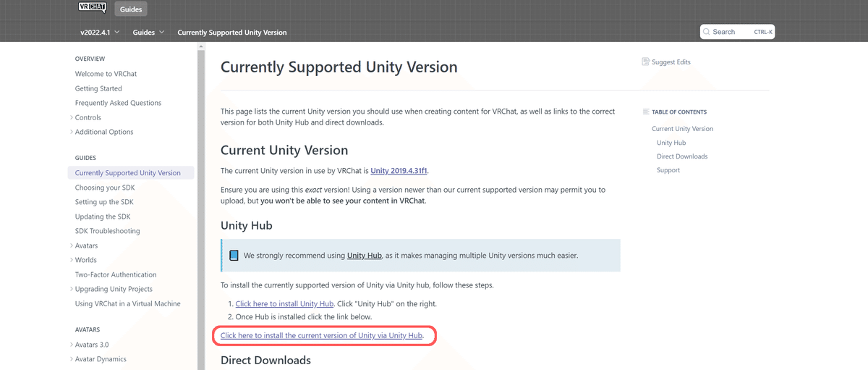
Task: Open the Guides breadcrumb dropdown
Action: pos(148,32)
